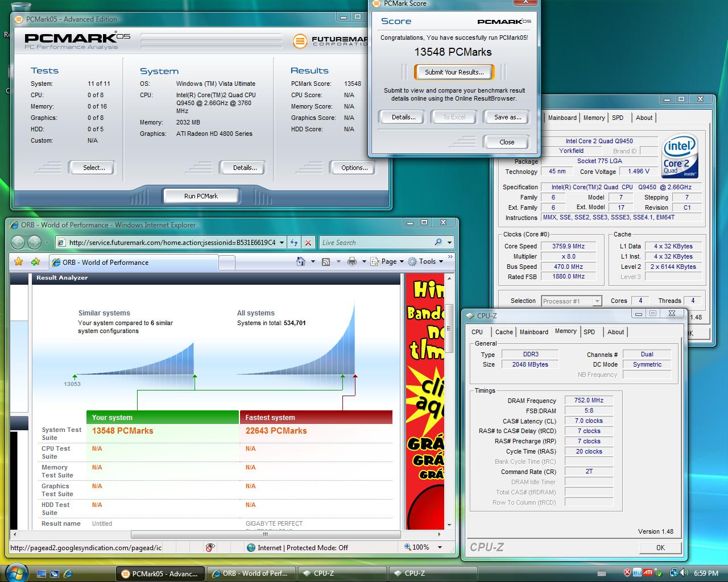Open the Favorites Center star
The width and height of the screenshot is (728, 582).
click(x=19, y=261)
